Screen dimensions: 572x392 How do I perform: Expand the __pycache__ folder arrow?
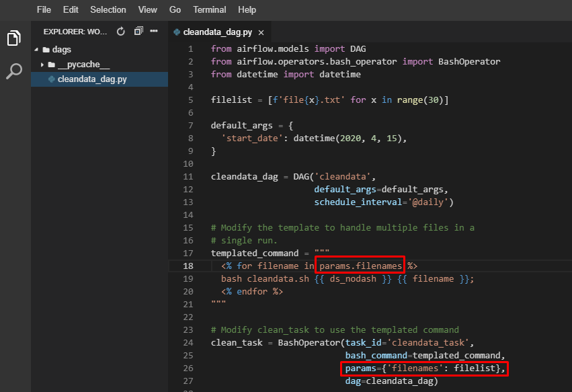(42, 65)
